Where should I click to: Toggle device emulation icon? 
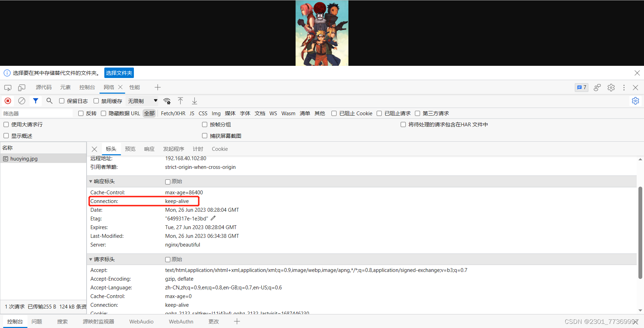22,88
